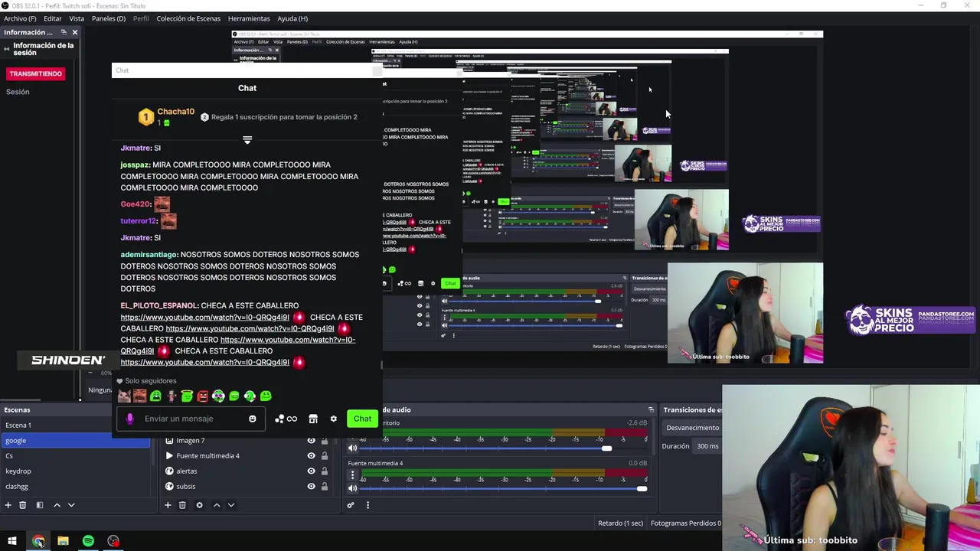This screenshot has width=980, height=551.
Task: Click the green Chat send button
Action: [x=363, y=419]
